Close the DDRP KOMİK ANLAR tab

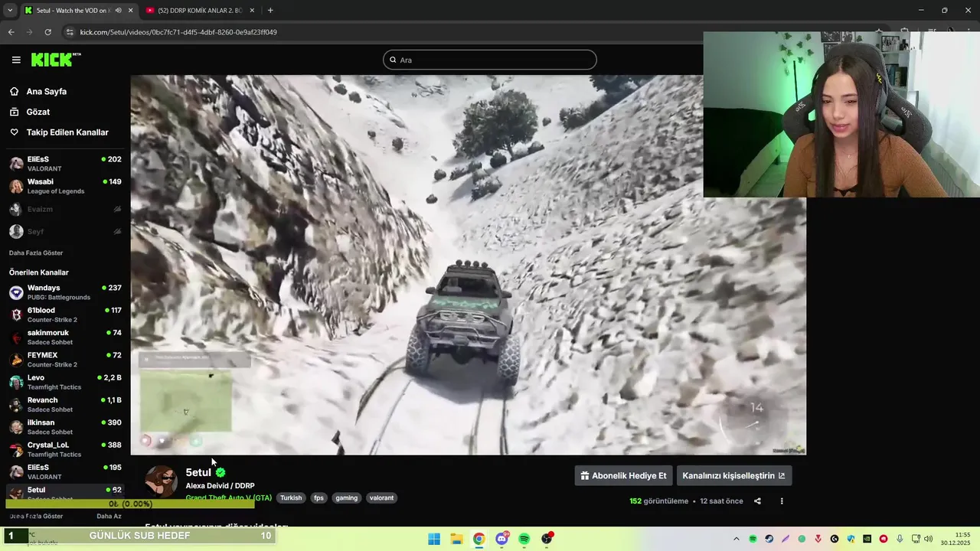click(x=252, y=10)
